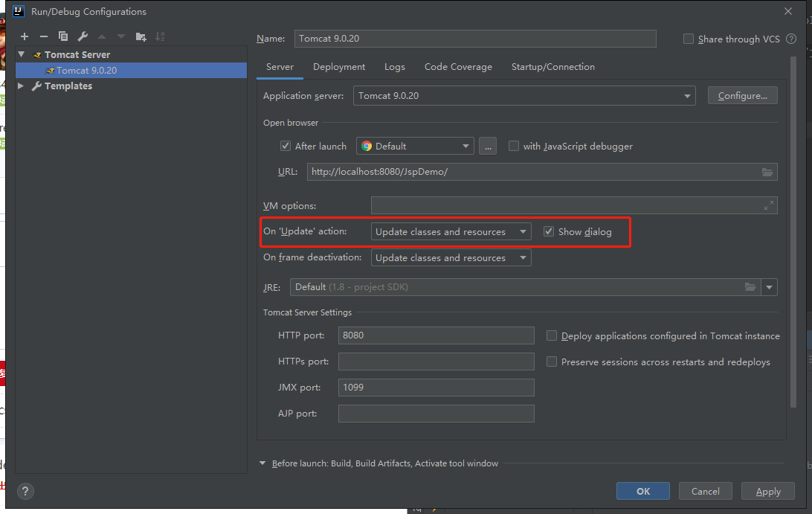
Task: Open the JRE dropdown arrow
Action: click(x=769, y=287)
